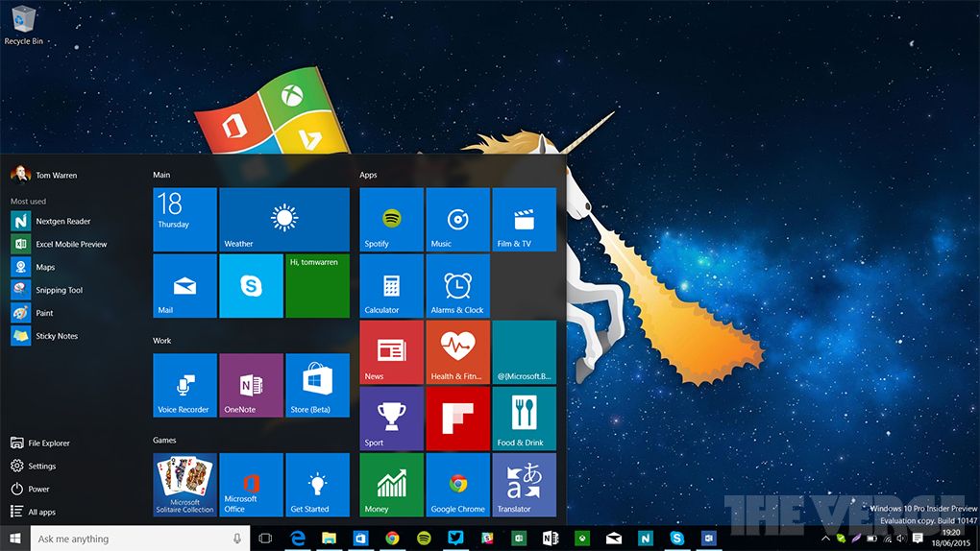Screen dimensions: 980x551
Task: Open the Calculator tile
Action: coord(392,285)
